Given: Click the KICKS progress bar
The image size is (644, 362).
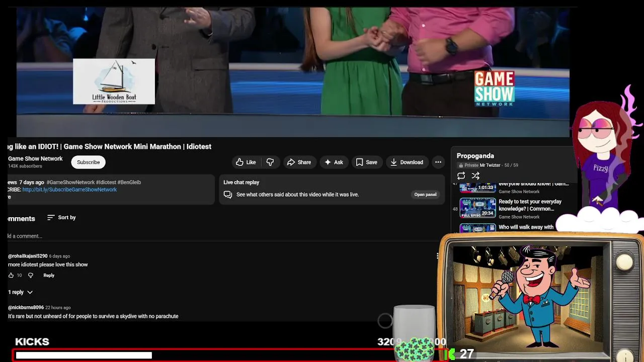Looking at the screenshot, I should (x=229, y=355).
